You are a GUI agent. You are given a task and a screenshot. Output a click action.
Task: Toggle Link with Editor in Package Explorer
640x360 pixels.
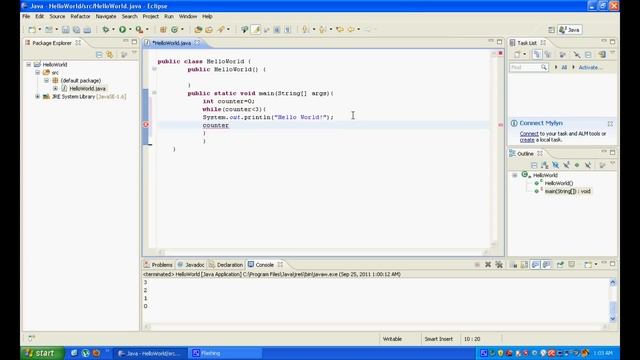coord(110,54)
